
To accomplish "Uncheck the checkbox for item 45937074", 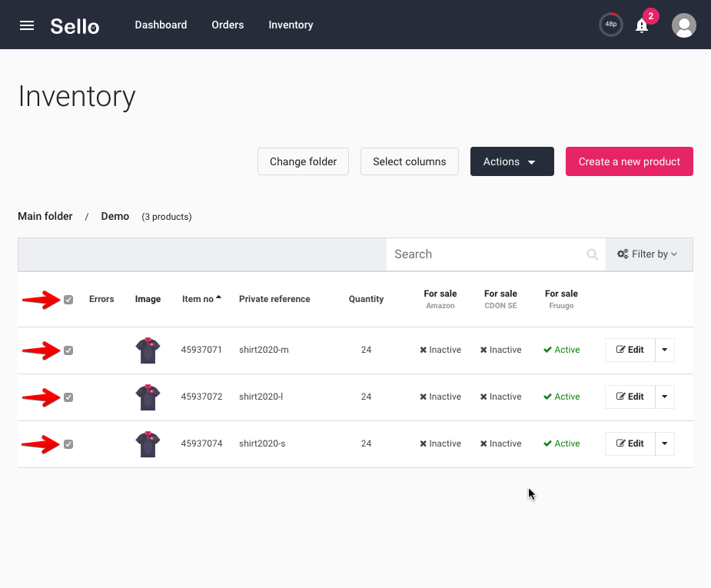I will (68, 444).
